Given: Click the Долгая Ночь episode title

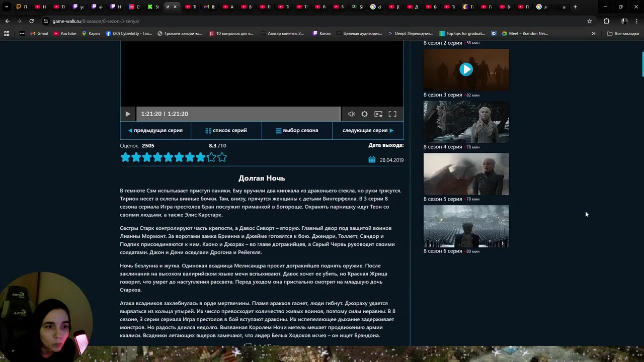Looking at the screenshot, I should click(262, 178).
